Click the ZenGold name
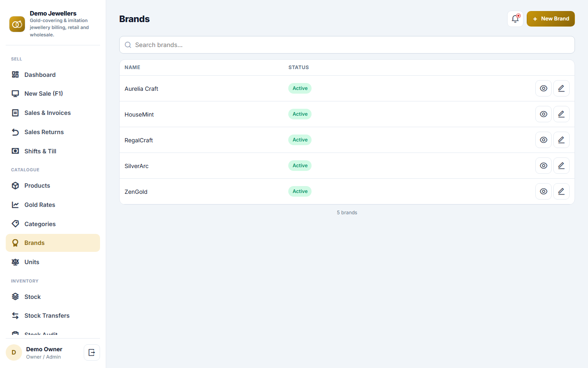Image resolution: width=588 pixels, height=368 pixels. click(x=136, y=192)
